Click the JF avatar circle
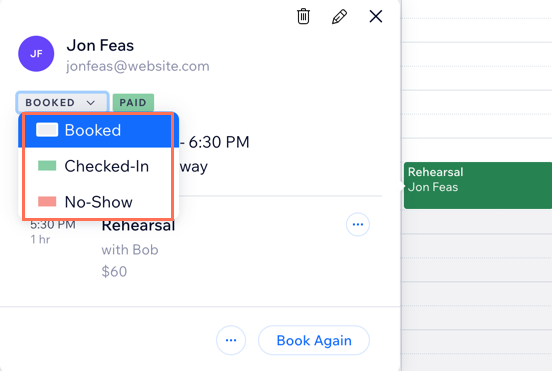552x371 pixels. click(x=36, y=54)
